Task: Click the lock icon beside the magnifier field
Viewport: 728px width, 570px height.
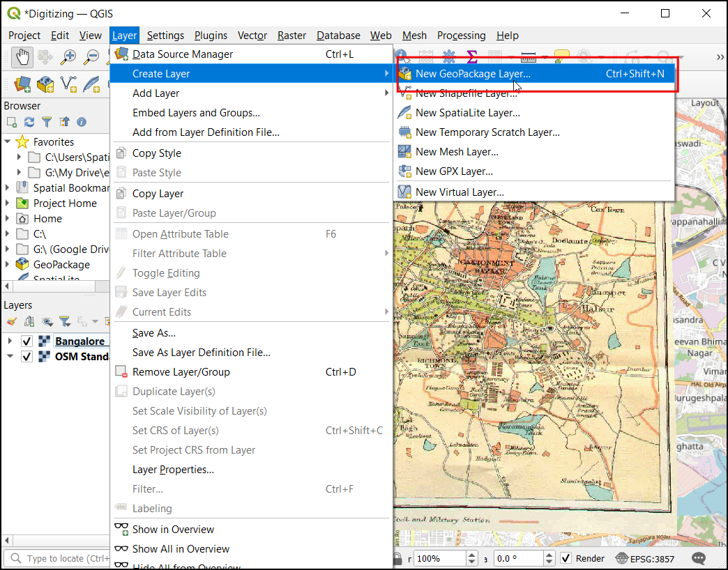Action: [397, 558]
